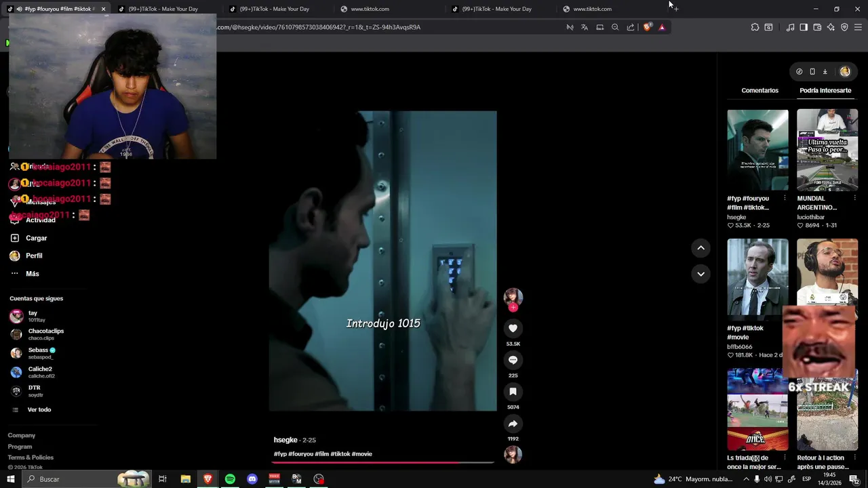Open Task View on the taskbar
868x488 pixels.
(x=163, y=479)
